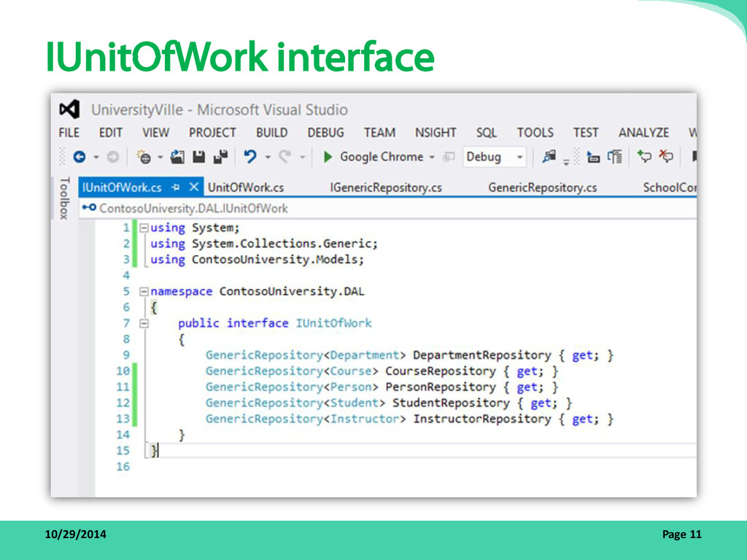Open the Undo history dropdown arrow
The width and height of the screenshot is (747, 560).
tap(268, 157)
